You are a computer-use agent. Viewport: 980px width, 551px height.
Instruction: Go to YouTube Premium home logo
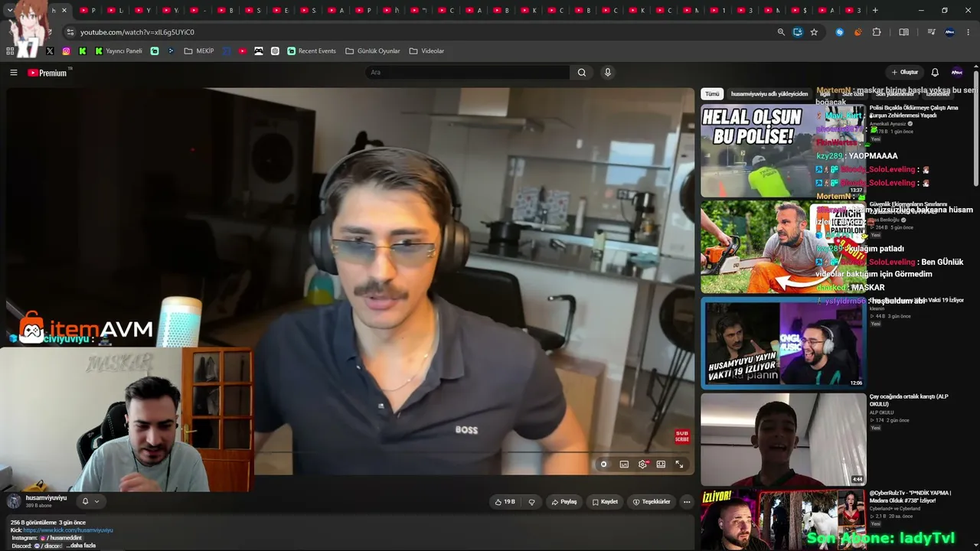[47, 73]
